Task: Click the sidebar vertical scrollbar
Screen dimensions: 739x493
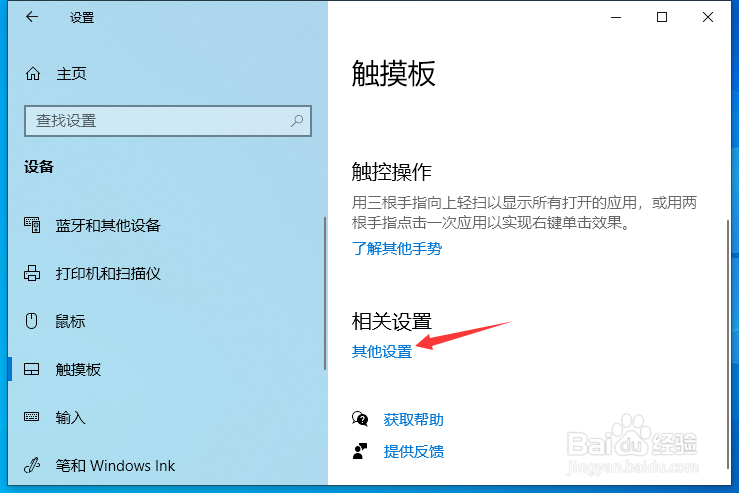Action: 325,293
